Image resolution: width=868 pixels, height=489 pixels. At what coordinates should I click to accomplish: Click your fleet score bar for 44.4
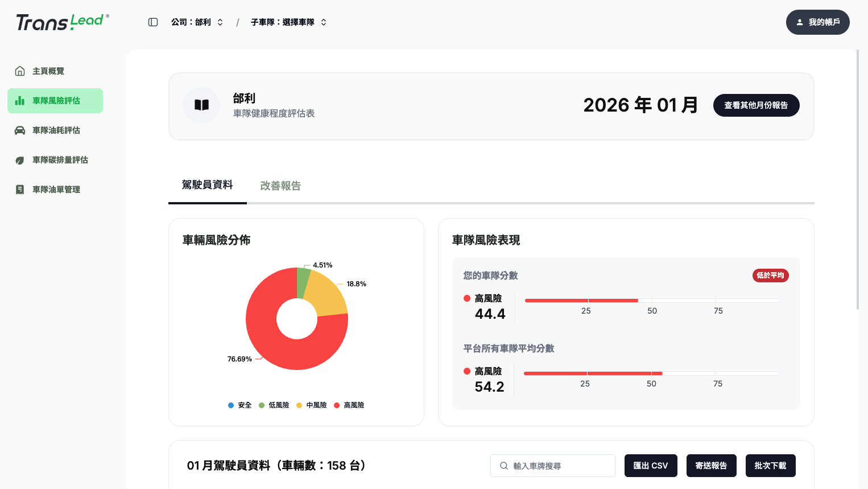click(652, 301)
